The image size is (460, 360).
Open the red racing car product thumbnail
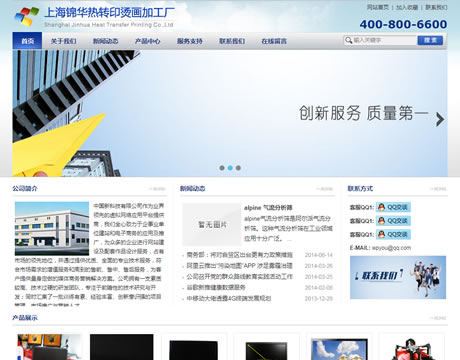click(x=412, y=347)
